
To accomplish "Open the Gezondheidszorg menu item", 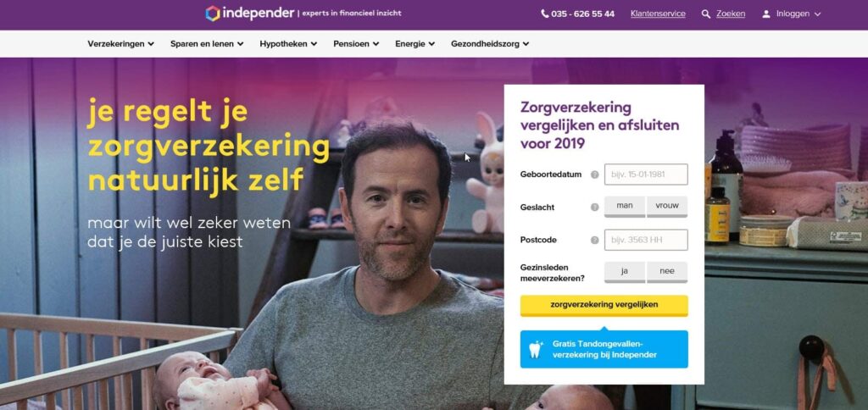I will 490,44.
